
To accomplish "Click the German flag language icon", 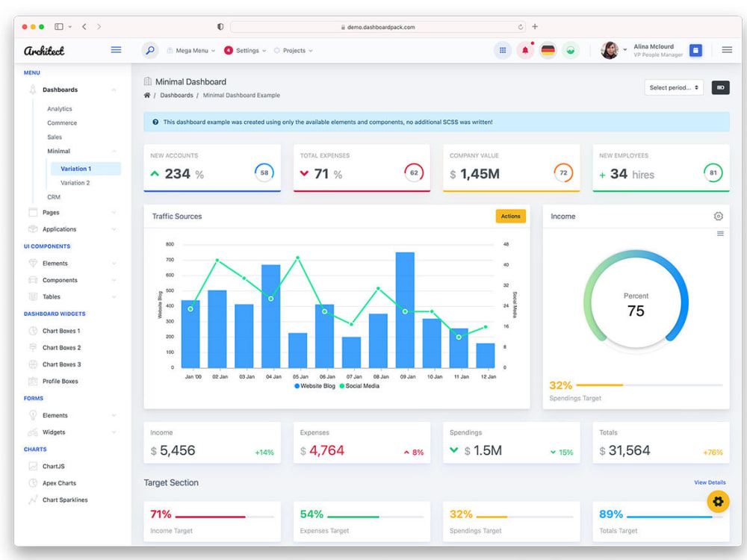I will pyautogui.click(x=548, y=50).
